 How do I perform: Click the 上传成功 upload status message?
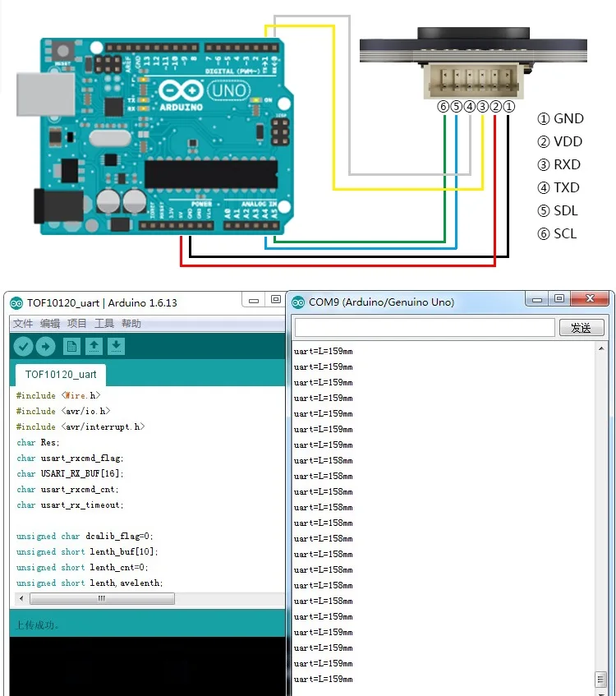pos(37,625)
